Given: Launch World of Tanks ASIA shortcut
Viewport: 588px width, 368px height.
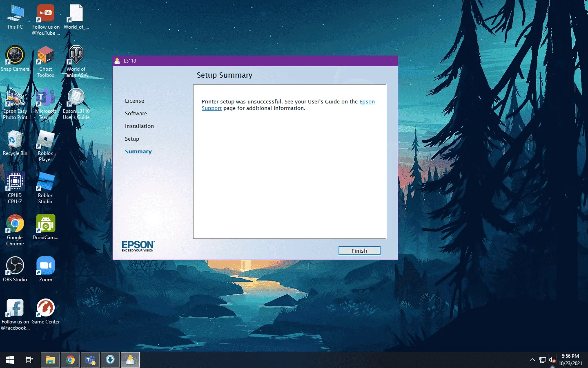Looking at the screenshot, I should point(76,62).
